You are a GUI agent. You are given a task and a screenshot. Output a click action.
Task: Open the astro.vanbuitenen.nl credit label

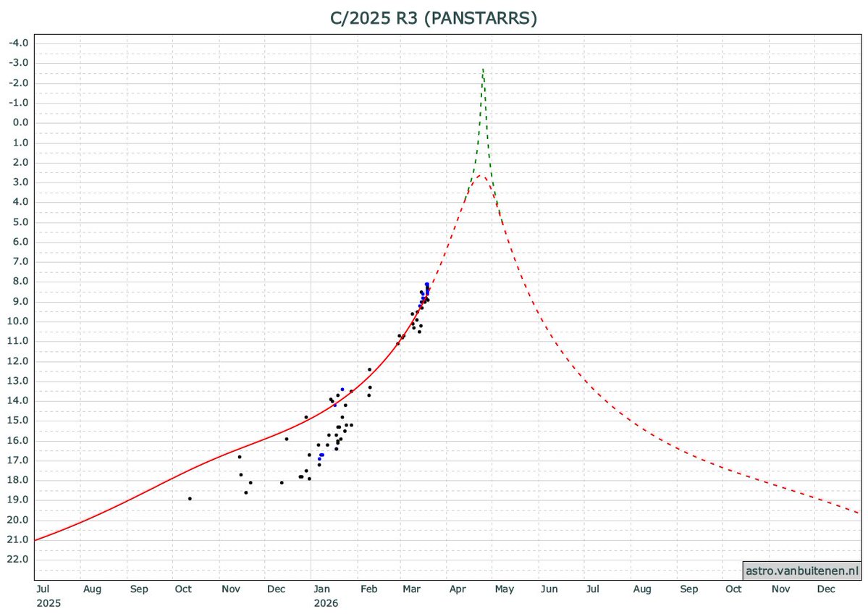coord(802,571)
